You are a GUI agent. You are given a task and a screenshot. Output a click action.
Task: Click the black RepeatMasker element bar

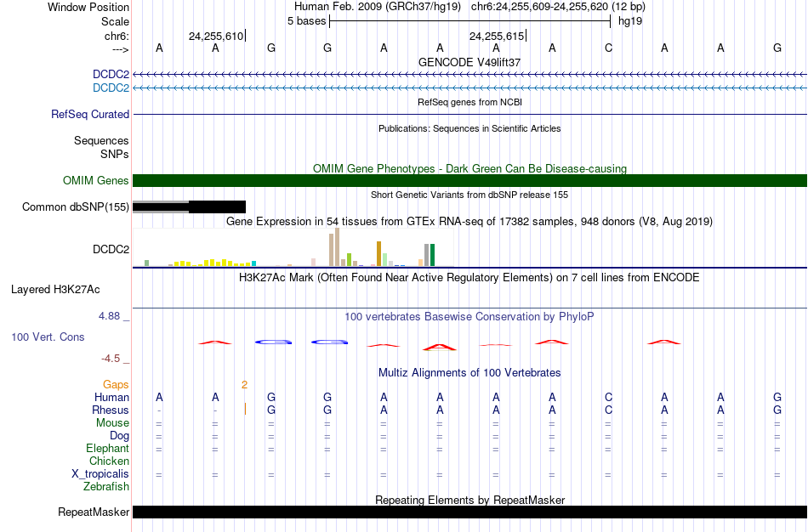pos(470,512)
